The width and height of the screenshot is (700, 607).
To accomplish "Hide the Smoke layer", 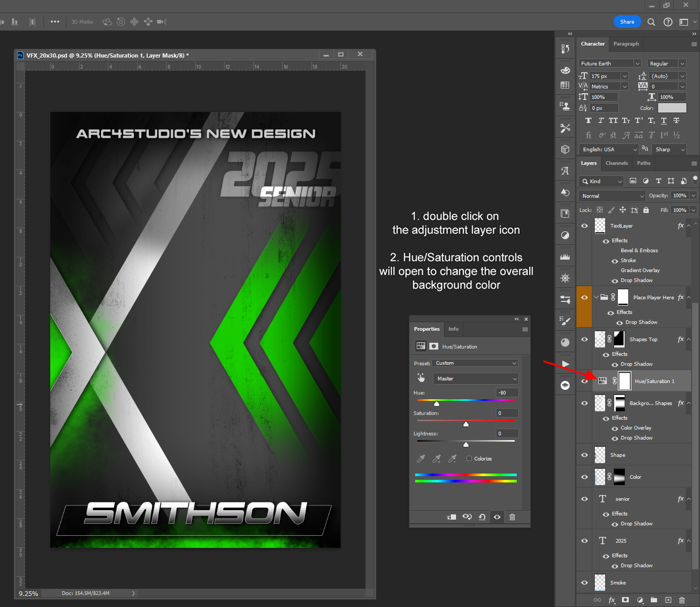I will pos(584,582).
